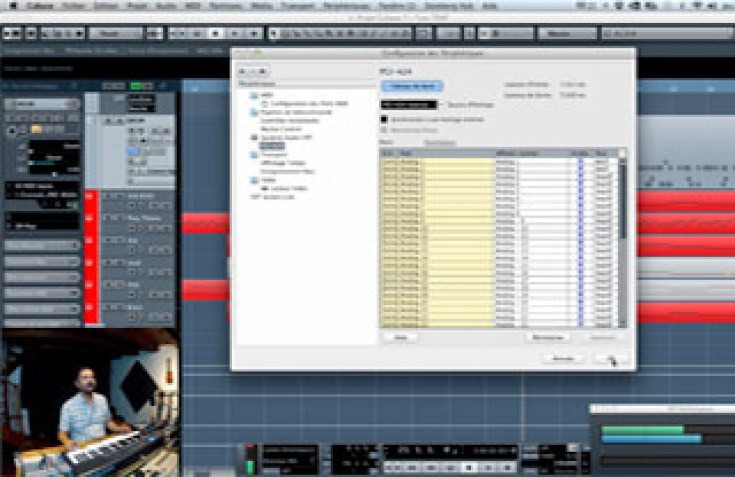
Task: Toggle the external clock synchronisation checkbox
Action: pyautogui.click(x=384, y=119)
